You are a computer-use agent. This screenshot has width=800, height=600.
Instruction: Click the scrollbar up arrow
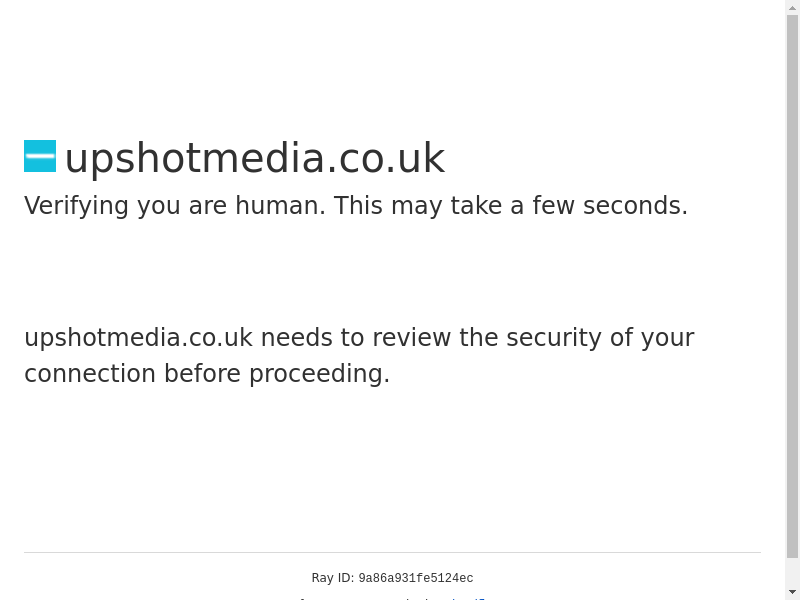pyautogui.click(x=792, y=7)
